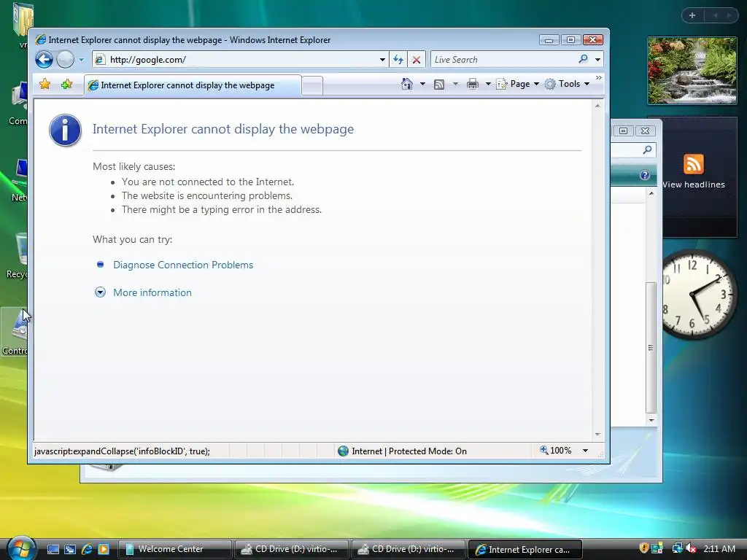
Task: Click the Print icon in the toolbar
Action: [473, 85]
